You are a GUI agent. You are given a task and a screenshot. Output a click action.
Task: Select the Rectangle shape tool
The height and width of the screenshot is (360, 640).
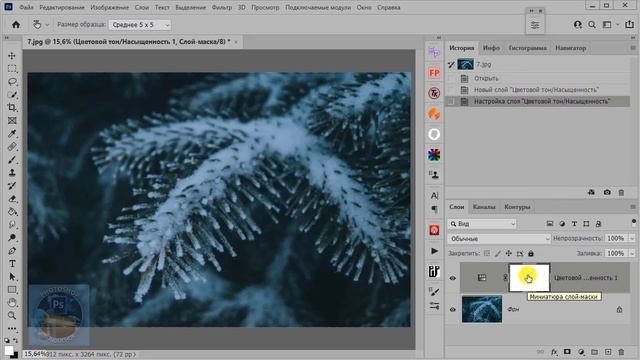tap(12, 290)
